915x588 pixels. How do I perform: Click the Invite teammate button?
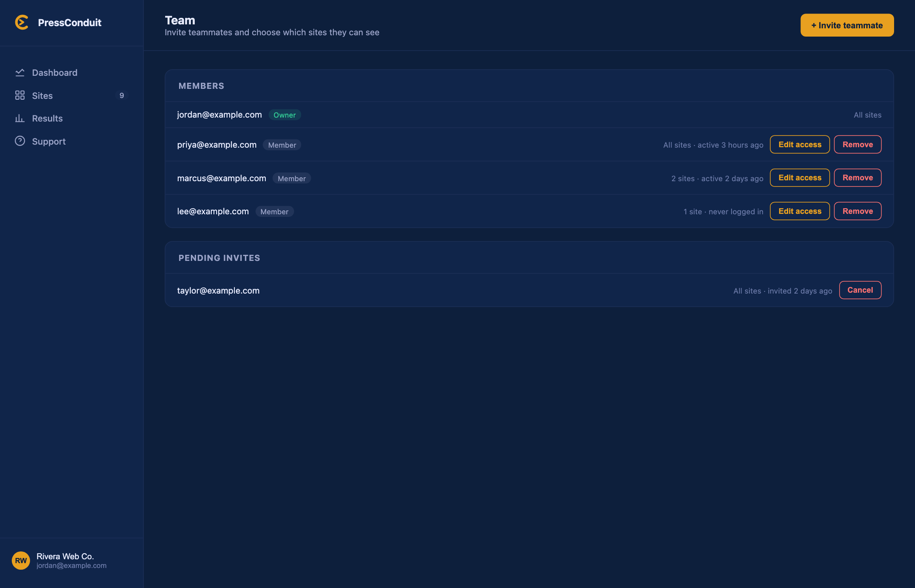coord(847,25)
